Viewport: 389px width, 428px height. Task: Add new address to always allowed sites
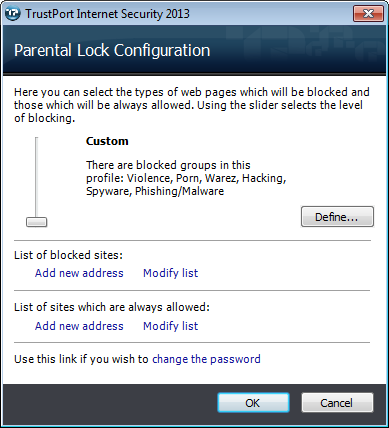click(x=79, y=326)
